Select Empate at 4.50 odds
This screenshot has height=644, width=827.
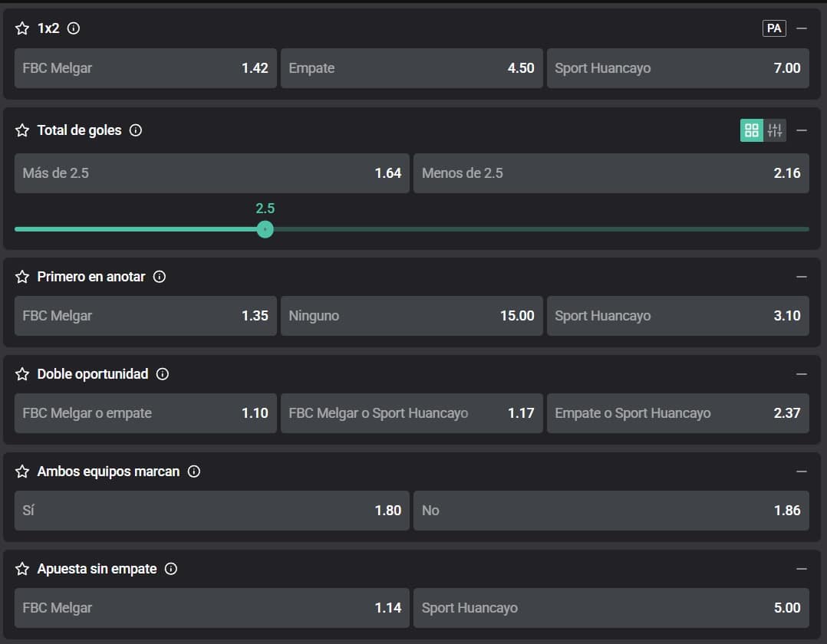(x=411, y=68)
